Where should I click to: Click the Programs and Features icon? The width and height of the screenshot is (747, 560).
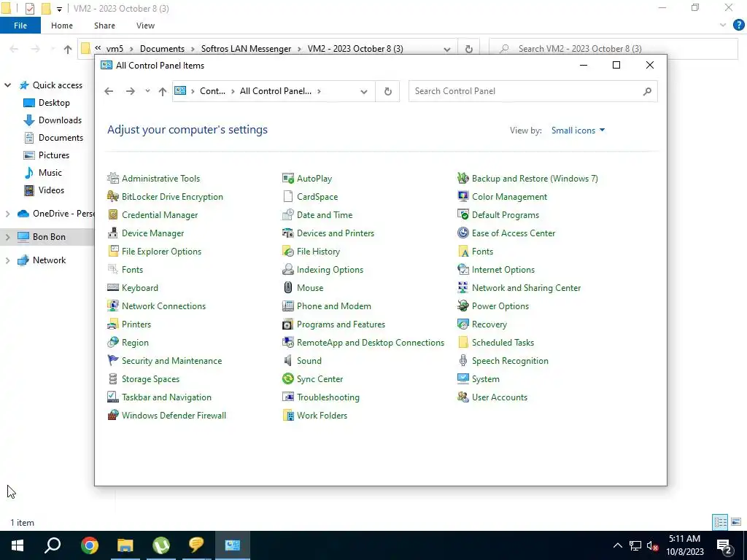(287, 324)
